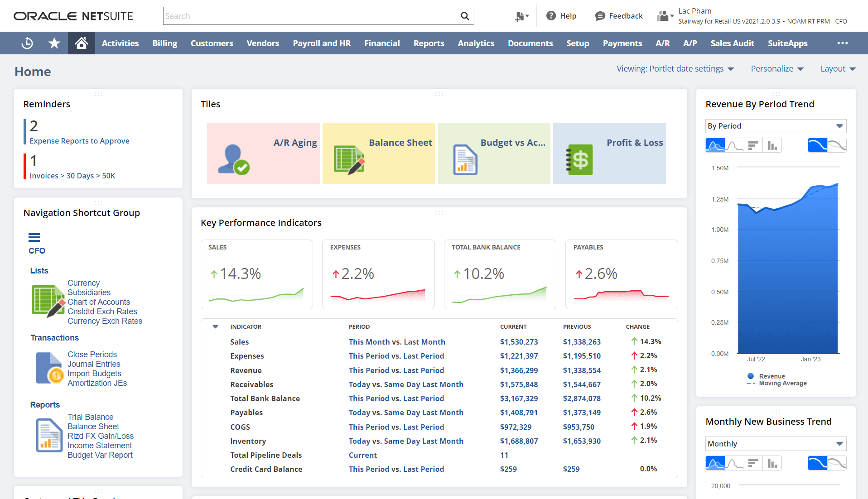Screen dimensions: 868x499
Task: Open the change role user icon
Action: 665,16
